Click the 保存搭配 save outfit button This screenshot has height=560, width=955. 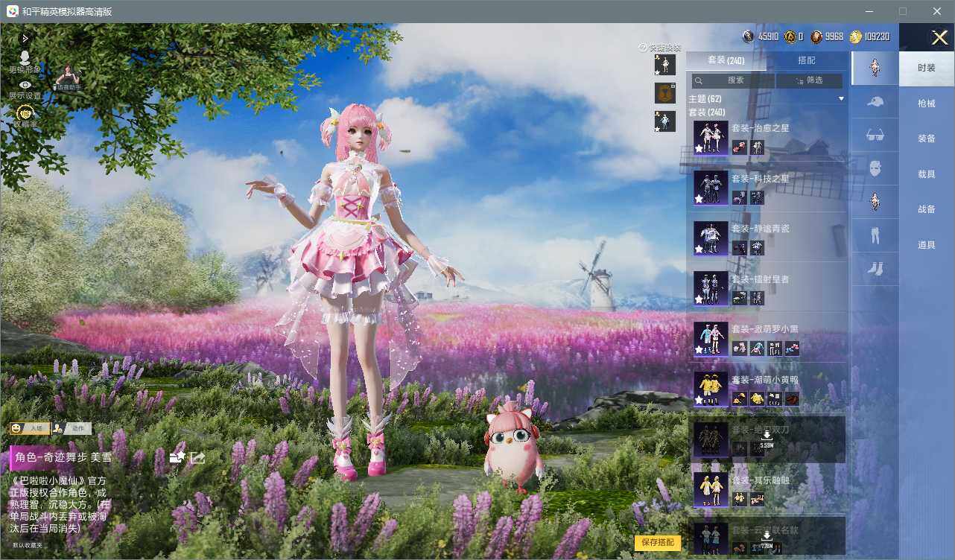pos(658,542)
